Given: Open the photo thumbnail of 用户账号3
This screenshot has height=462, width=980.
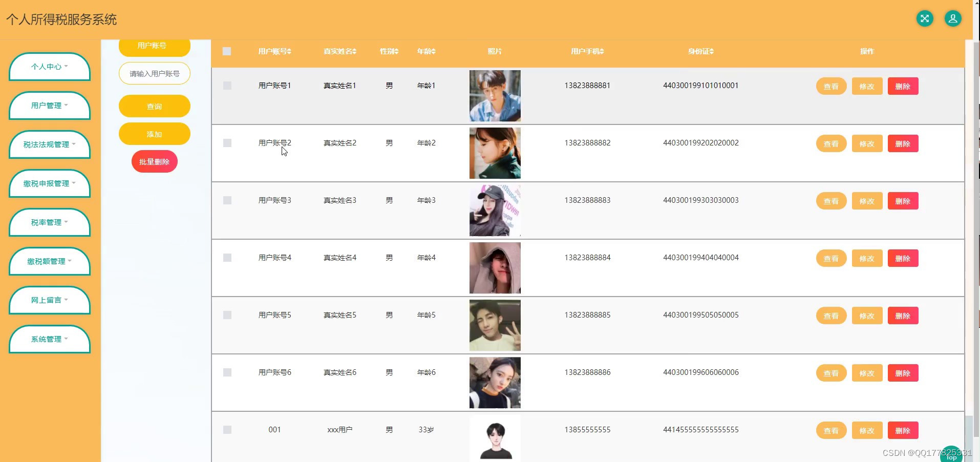Looking at the screenshot, I should [495, 211].
